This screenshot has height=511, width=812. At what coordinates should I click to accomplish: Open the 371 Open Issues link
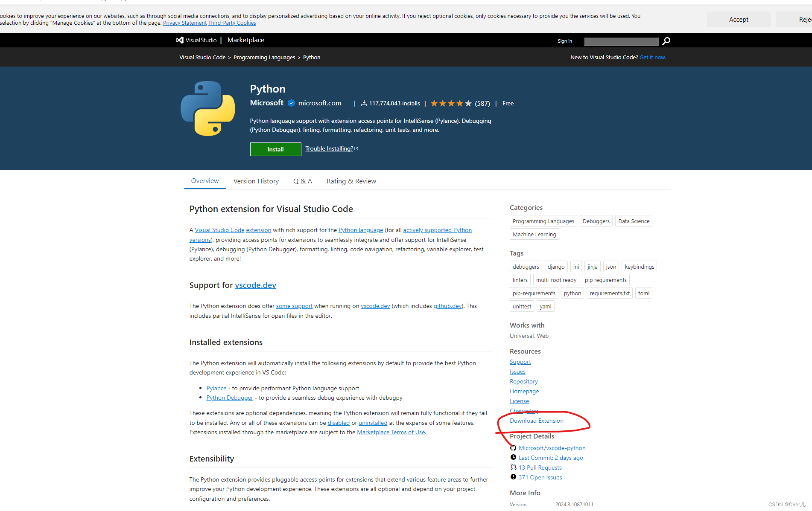coord(540,477)
